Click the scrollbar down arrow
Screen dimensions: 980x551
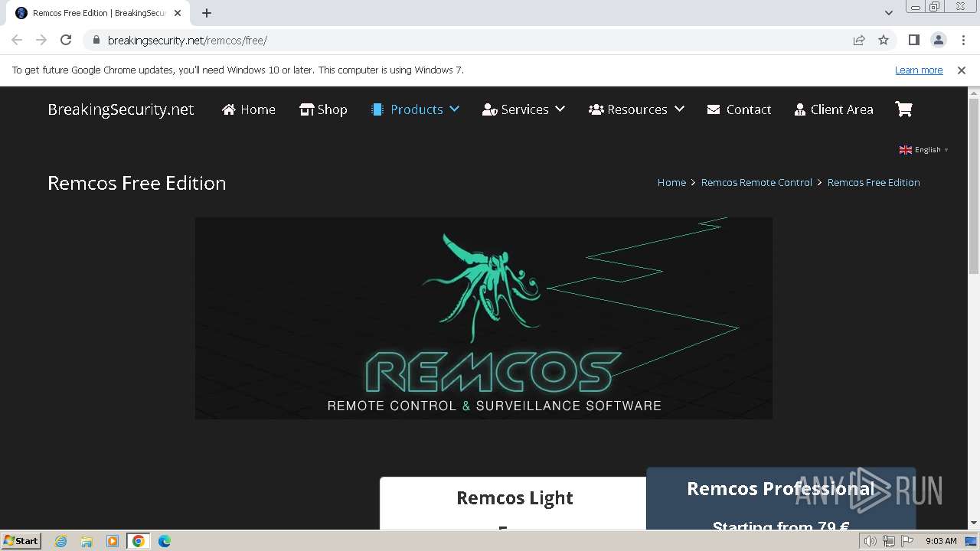[x=974, y=523]
